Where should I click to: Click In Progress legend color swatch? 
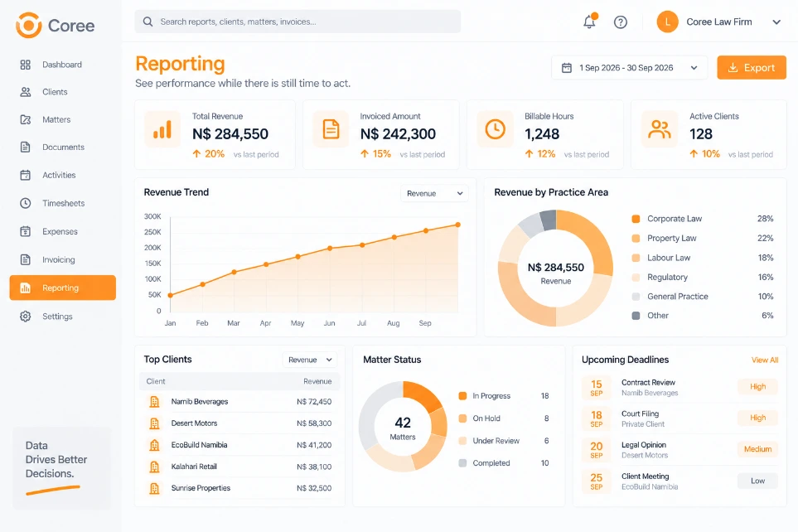pos(462,395)
